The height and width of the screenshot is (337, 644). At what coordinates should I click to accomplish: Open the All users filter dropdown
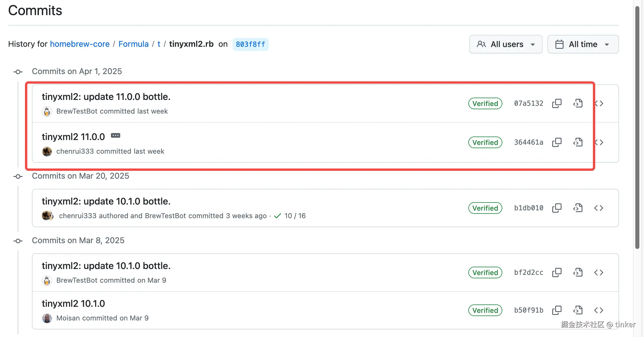(x=506, y=44)
